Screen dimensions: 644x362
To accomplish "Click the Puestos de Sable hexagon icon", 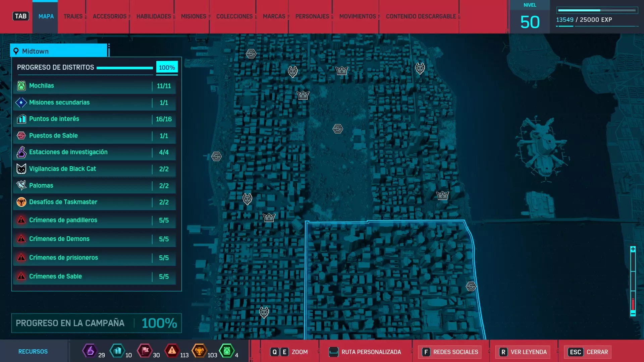I will tap(21, 136).
